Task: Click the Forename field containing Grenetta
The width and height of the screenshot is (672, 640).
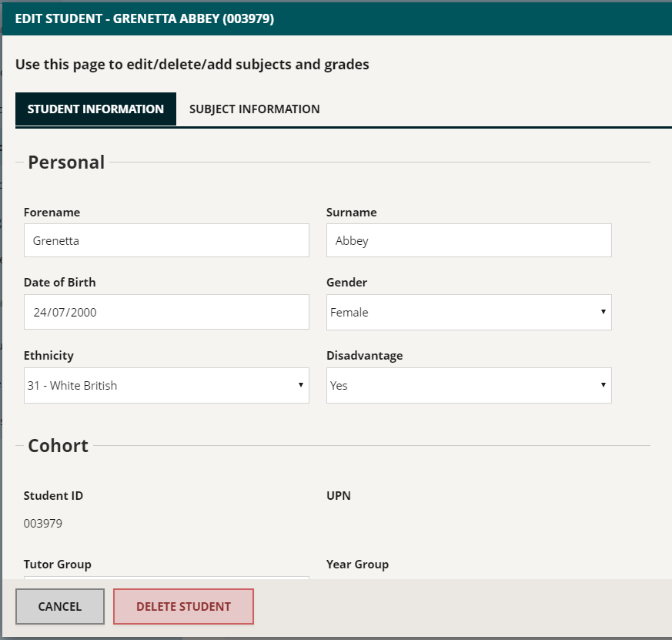Action: point(166,240)
